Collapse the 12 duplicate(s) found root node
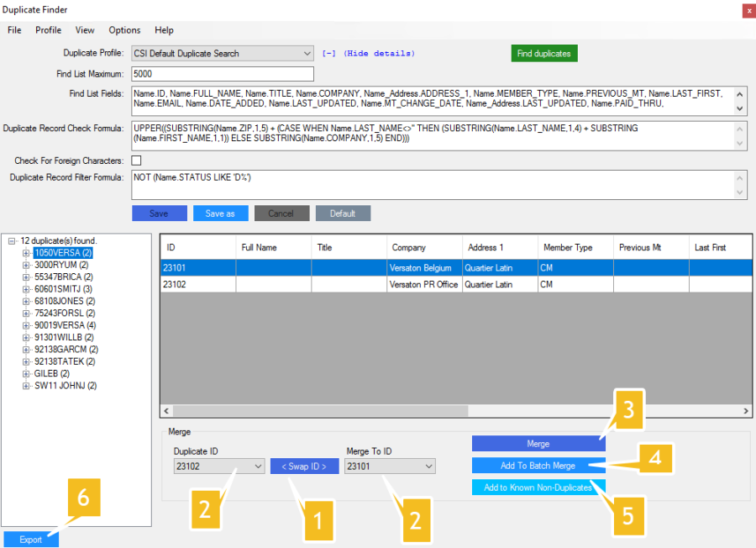The width and height of the screenshot is (756, 548). [12, 240]
